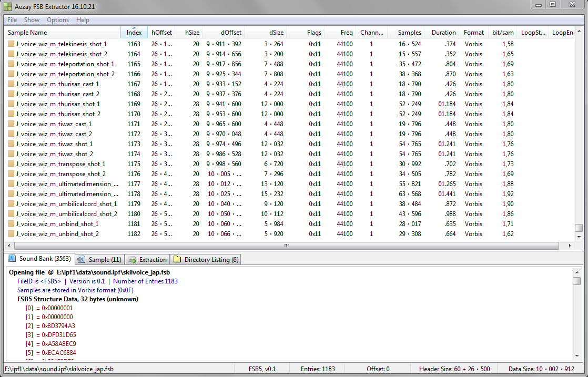Select row J_voice_wiz_m_ultimatedimension_ index 1177
The height and width of the screenshot is (377, 588).
(x=289, y=184)
